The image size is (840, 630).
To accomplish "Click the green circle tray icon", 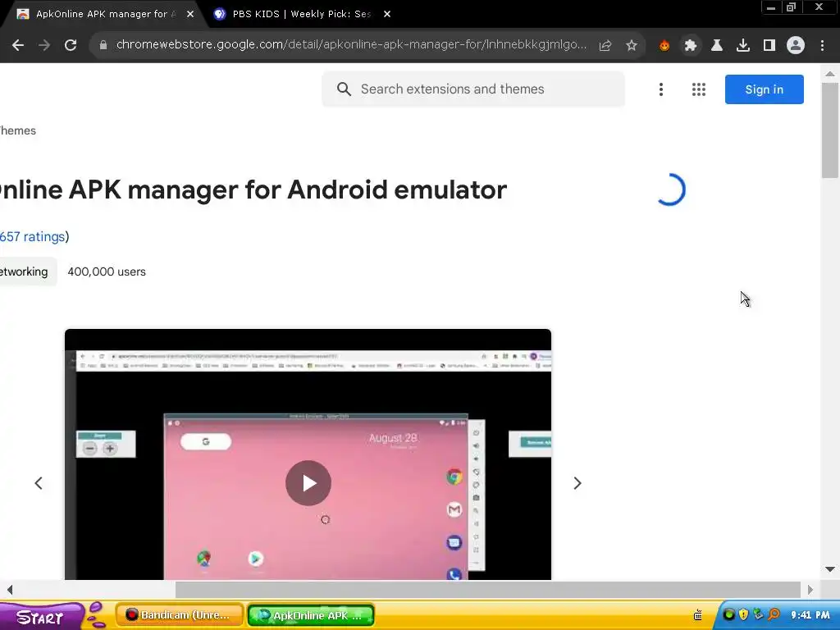I will pos(728,614).
